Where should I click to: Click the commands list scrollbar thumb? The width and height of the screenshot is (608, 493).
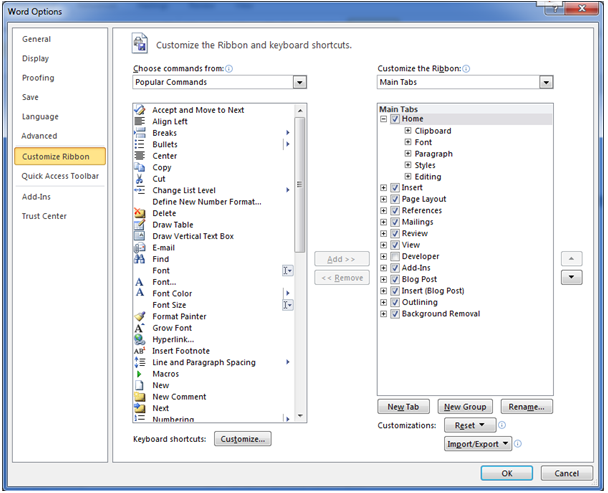point(299,185)
